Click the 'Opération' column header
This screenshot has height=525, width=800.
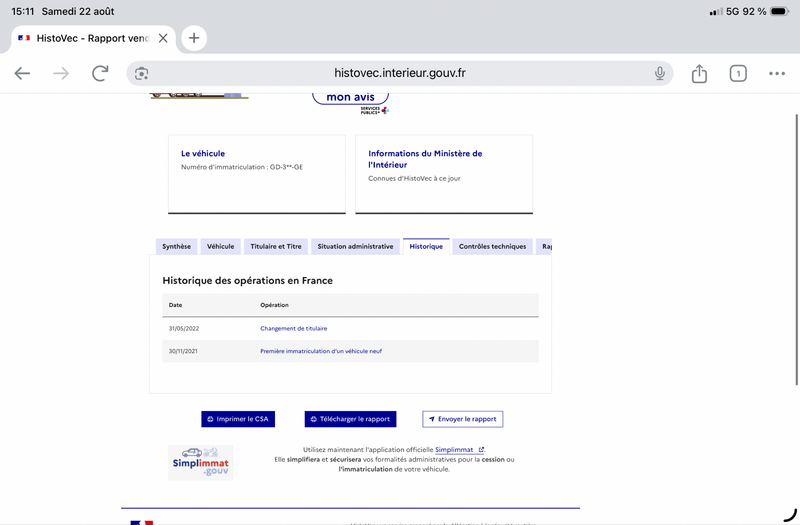point(274,305)
